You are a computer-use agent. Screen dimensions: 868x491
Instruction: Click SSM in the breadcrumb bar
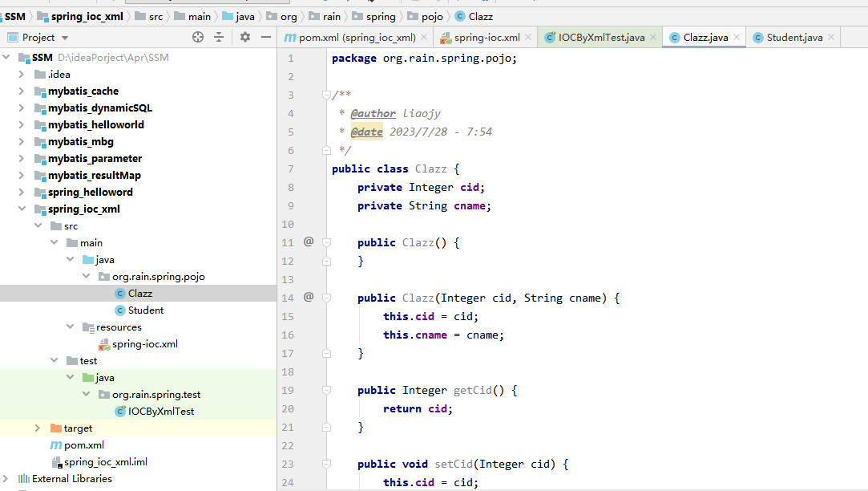tap(15, 17)
